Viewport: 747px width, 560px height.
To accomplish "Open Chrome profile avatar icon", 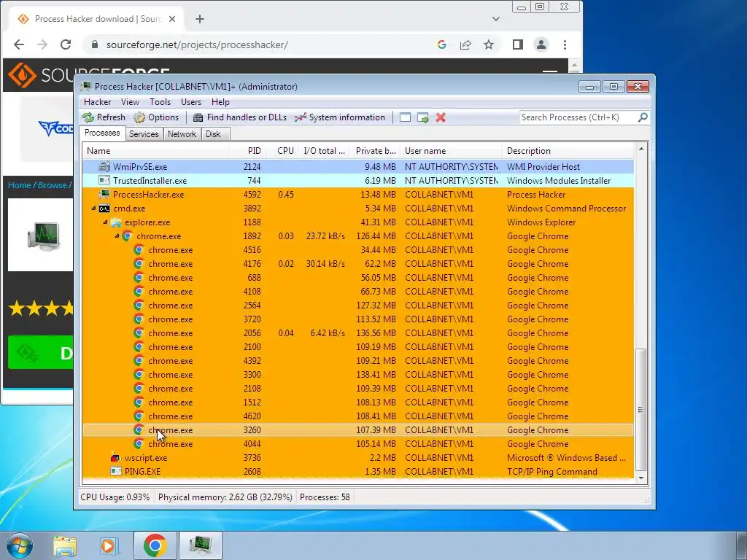I will pos(541,44).
